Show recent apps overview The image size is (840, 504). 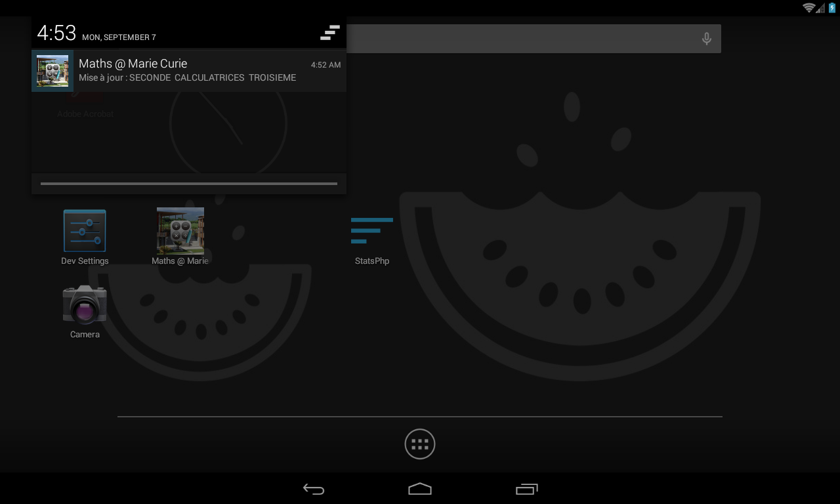pos(526,489)
